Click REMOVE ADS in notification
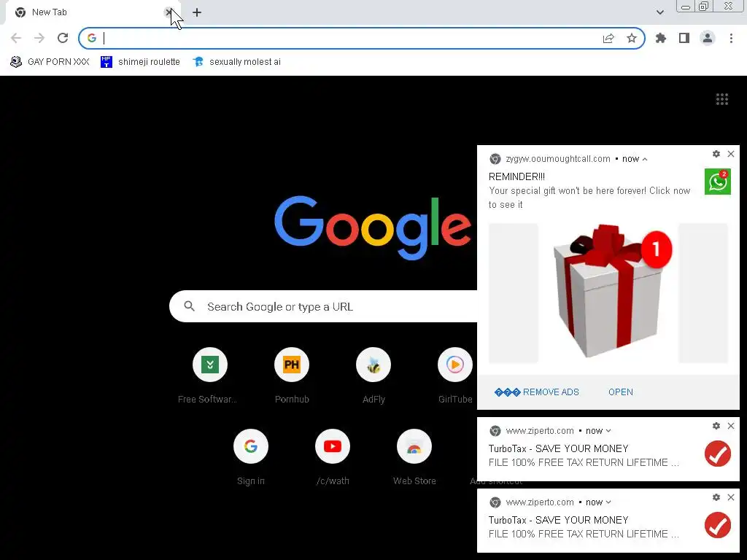Image resolution: width=747 pixels, height=560 pixels. click(x=537, y=392)
